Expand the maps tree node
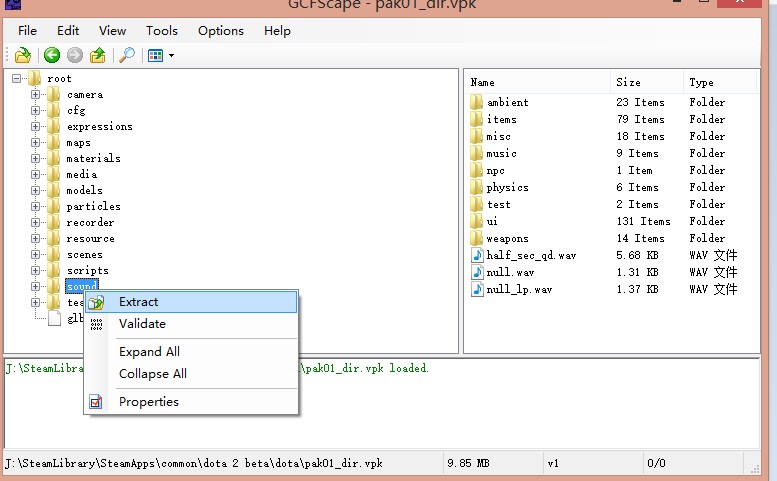 [35, 142]
